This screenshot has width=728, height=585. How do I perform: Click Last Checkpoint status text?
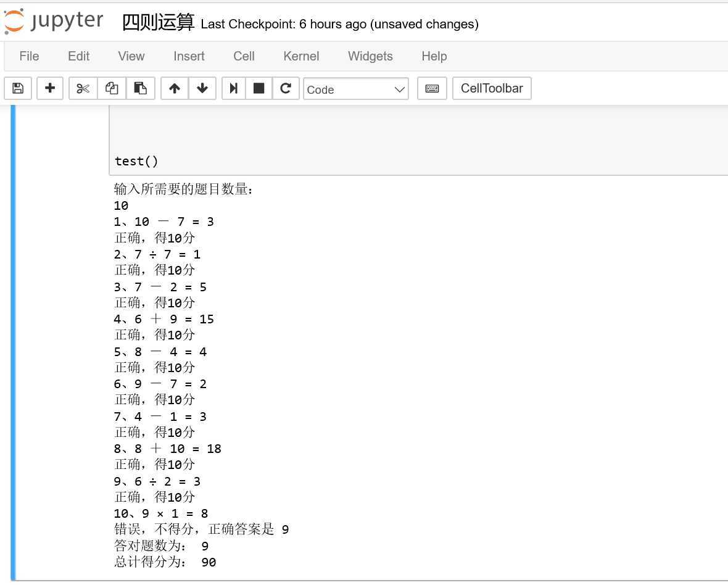point(339,24)
